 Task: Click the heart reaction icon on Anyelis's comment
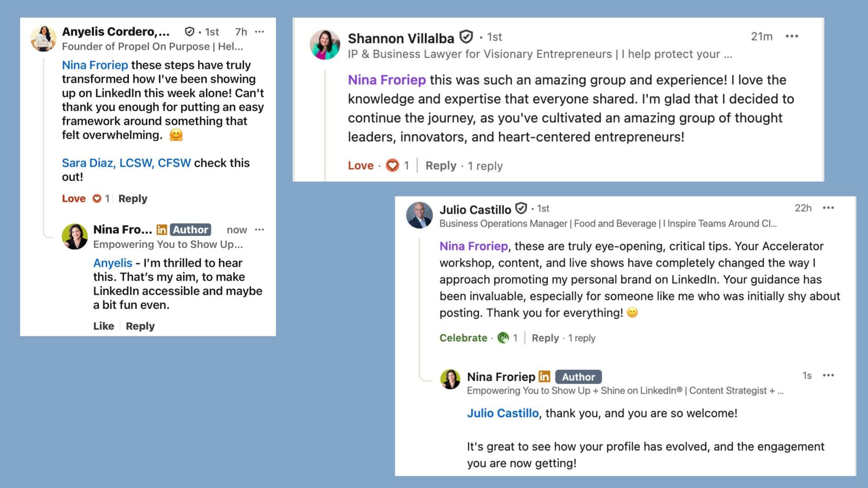[x=97, y=198]
